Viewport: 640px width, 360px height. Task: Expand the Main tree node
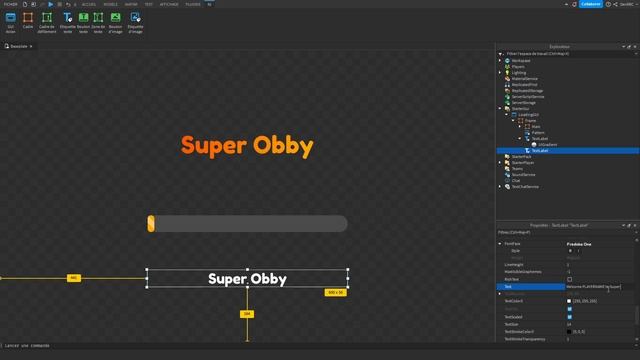(520, 127)
